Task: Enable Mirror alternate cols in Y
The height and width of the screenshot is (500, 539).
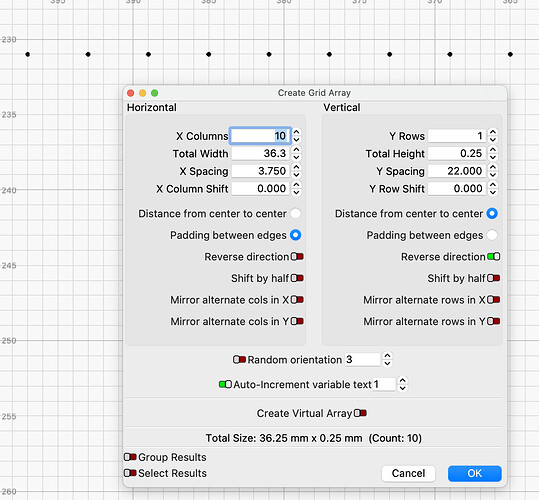Action: point(297,321)
